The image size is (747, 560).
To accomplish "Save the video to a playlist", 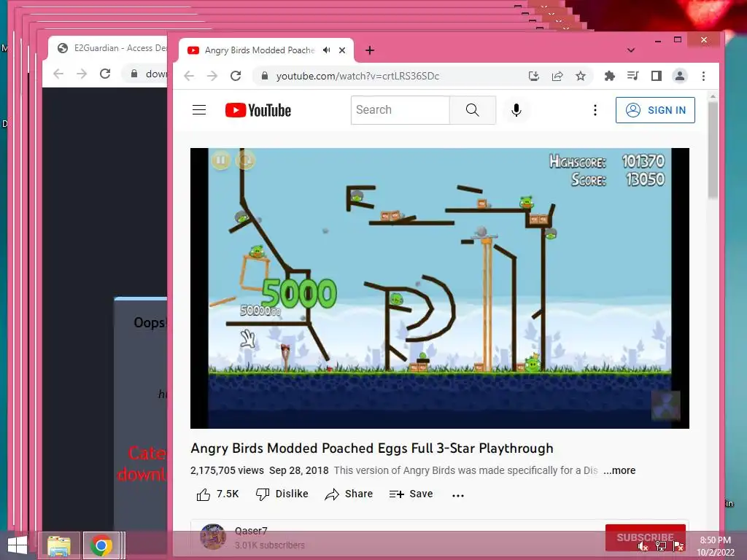I will point(411,494).
